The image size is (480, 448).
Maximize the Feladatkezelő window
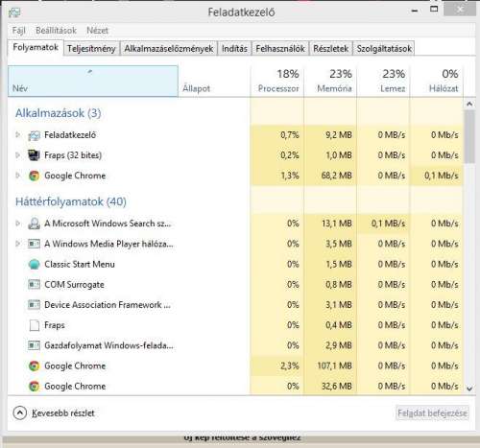(434, 9)
